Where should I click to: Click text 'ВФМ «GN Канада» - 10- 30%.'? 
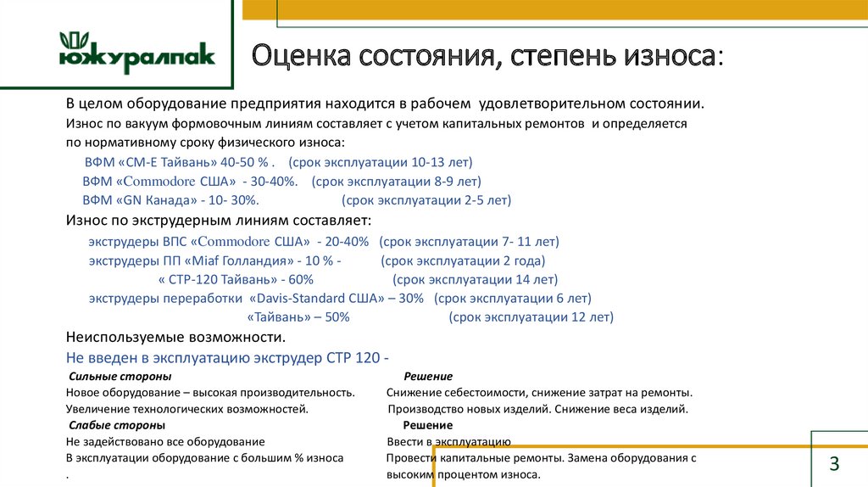(x=170, y=200)
